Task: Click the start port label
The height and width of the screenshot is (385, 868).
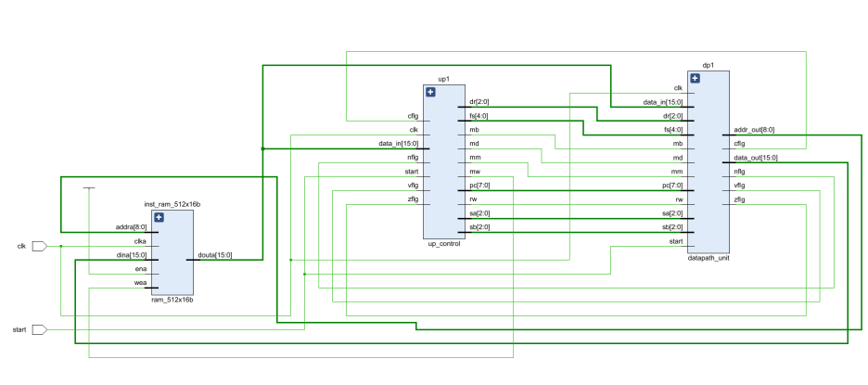Action: point(19,330)
